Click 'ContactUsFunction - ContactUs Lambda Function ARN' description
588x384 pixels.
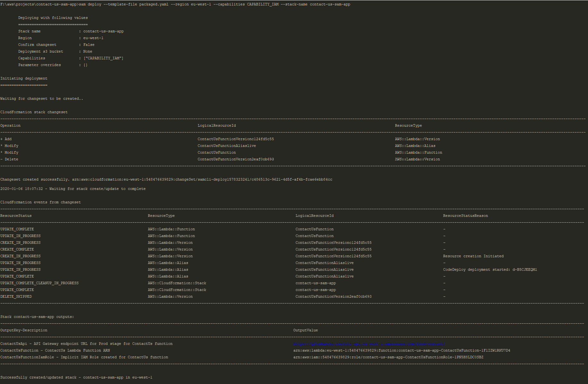click(55, 351)
